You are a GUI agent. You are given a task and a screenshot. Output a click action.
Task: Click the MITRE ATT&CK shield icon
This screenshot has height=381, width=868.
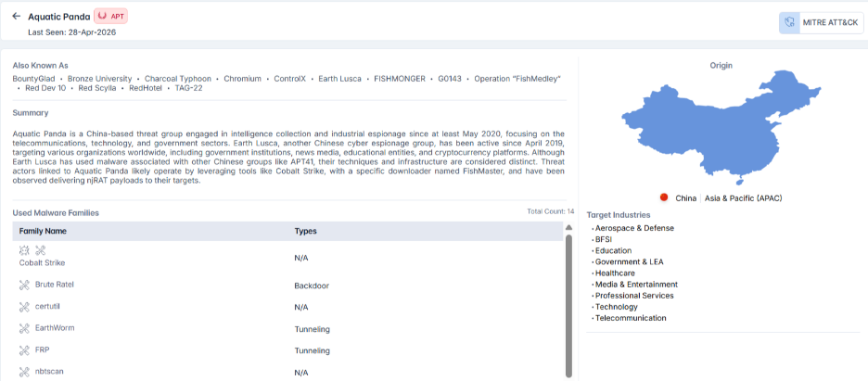coord(789,23)
